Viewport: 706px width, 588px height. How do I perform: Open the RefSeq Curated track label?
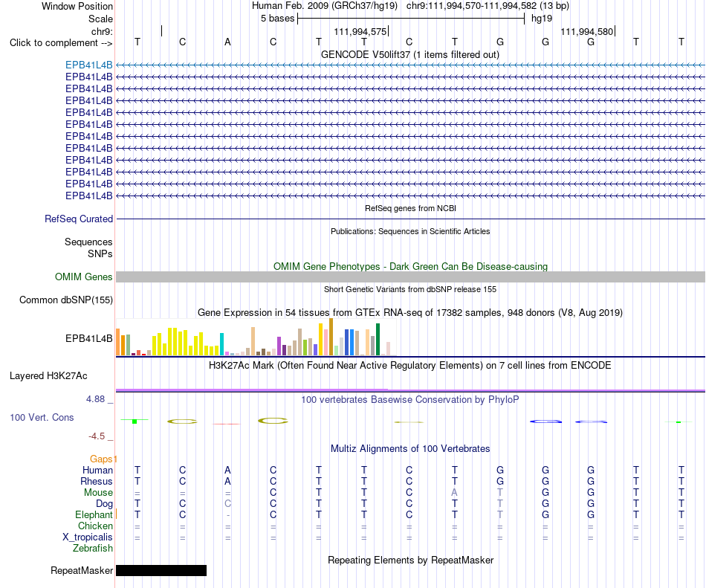point(79,219)
